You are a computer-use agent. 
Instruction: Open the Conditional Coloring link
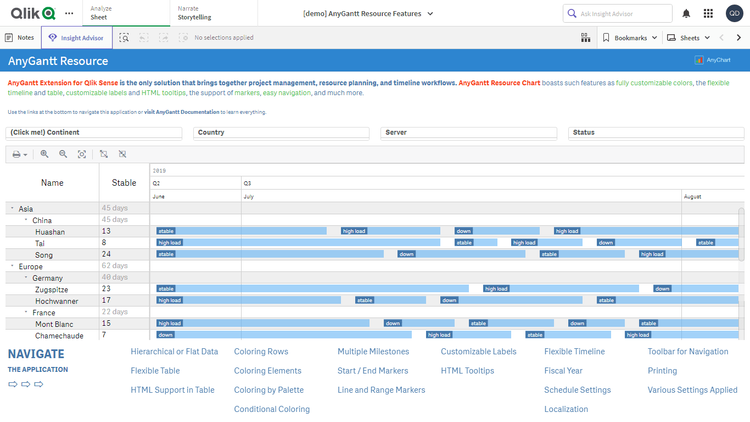point(271,409)
